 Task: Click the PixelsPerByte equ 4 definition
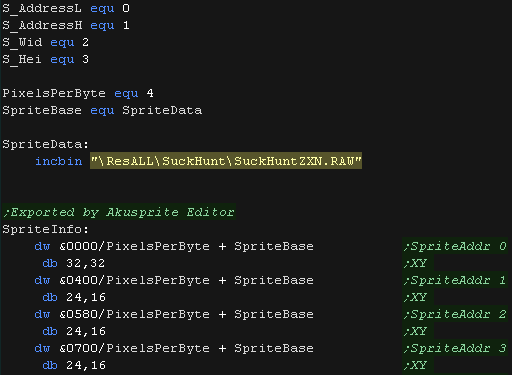pos(78,93)
